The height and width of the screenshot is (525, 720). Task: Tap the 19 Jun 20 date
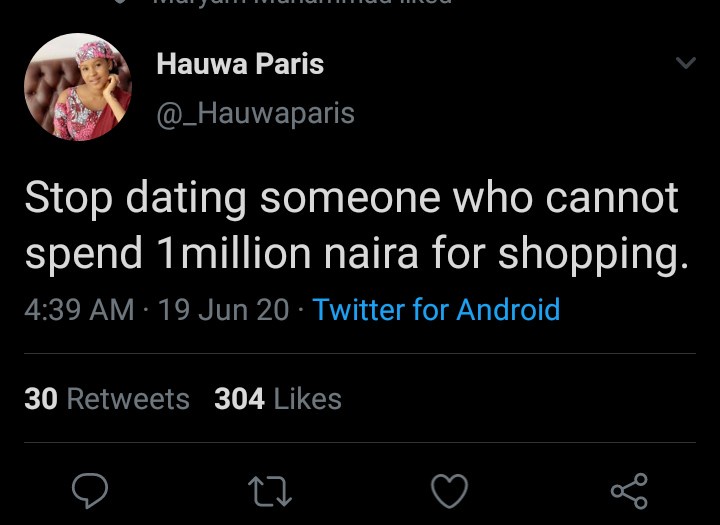(223, 310)
